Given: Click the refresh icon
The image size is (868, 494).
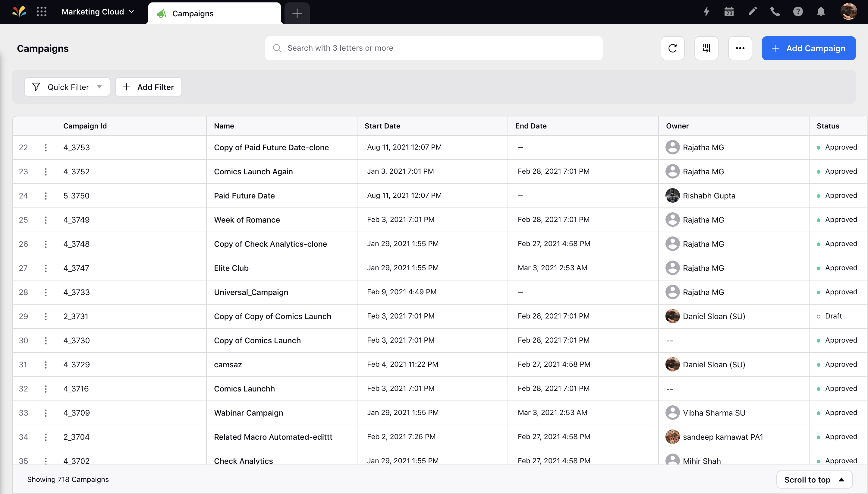Looking at the screenshot, I should pos(672,48).
